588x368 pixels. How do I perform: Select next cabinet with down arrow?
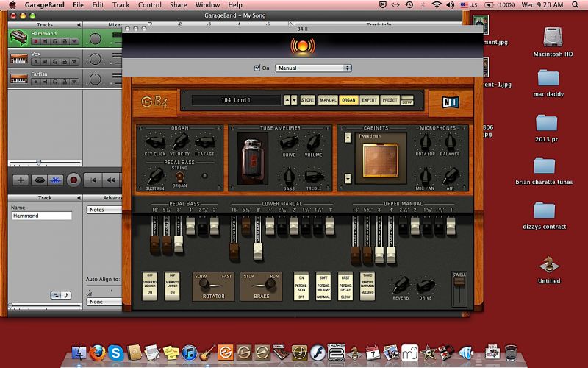pos(348,178)
